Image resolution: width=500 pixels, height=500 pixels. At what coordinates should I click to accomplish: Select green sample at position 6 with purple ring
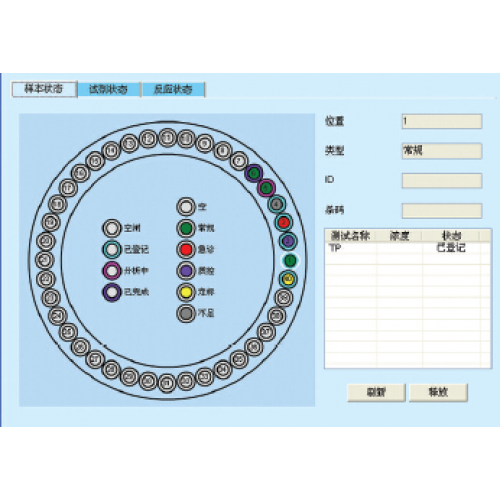coord(254,173)
